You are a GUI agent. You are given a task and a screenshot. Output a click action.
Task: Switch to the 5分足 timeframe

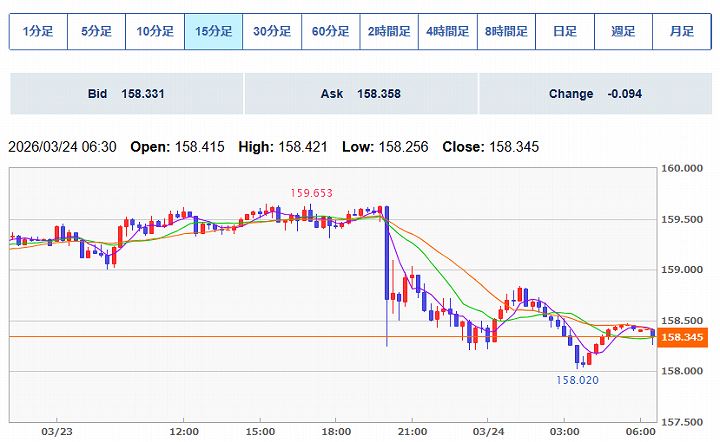[97, 31]
